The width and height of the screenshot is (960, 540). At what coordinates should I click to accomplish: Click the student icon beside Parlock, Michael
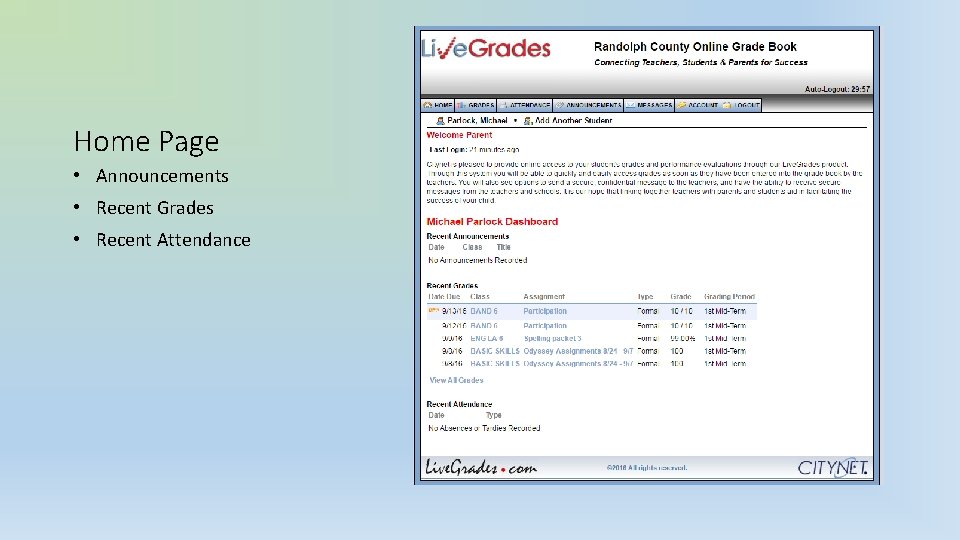[440, 121]
